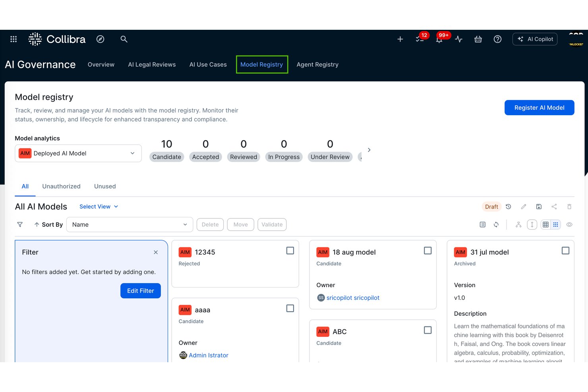Open the search magnifier icon
The width and height of the screenshot is (588, 392).
tap(124, 39)
